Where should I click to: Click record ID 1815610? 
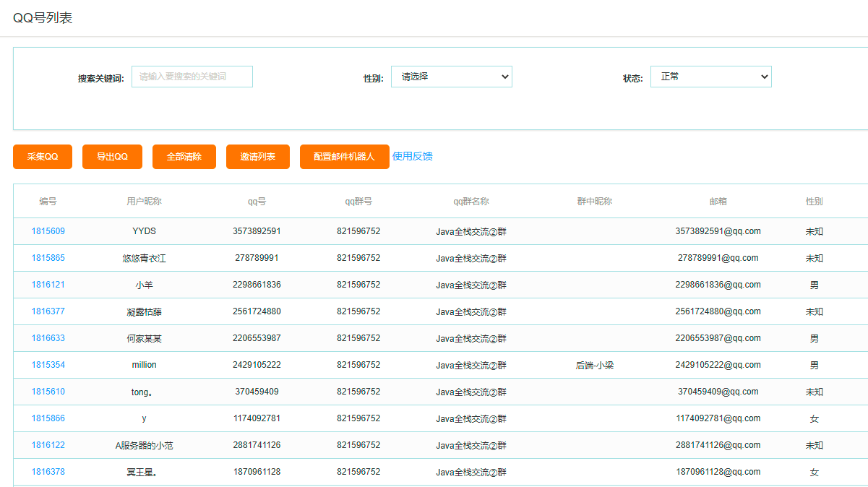pos(48,392)
